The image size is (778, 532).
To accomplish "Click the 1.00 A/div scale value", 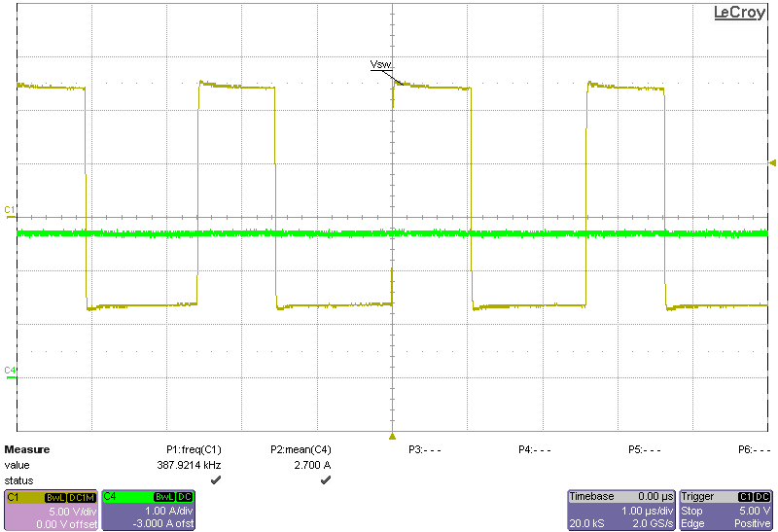I will tap(168, 511).
